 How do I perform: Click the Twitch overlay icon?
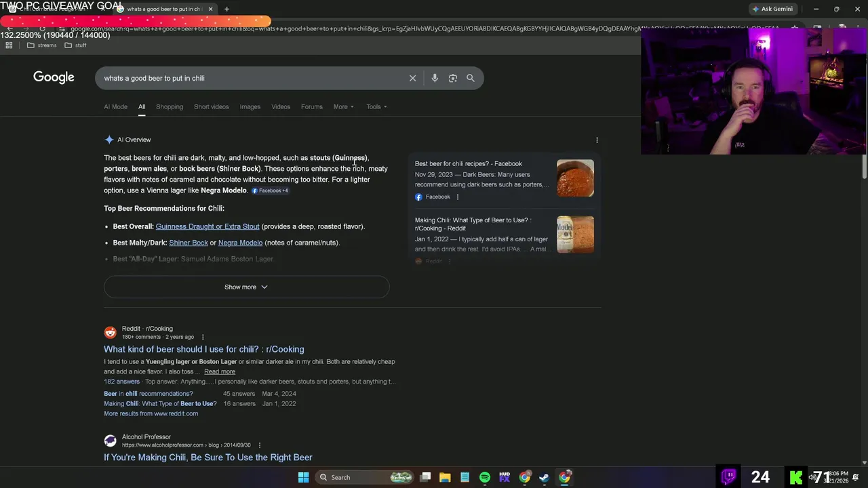(729, 476)
